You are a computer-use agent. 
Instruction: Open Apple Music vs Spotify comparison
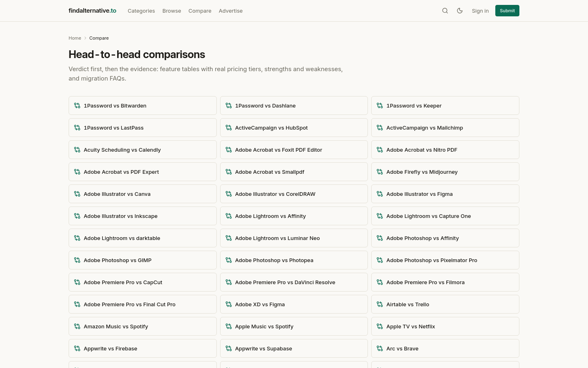tap(294, 326)
